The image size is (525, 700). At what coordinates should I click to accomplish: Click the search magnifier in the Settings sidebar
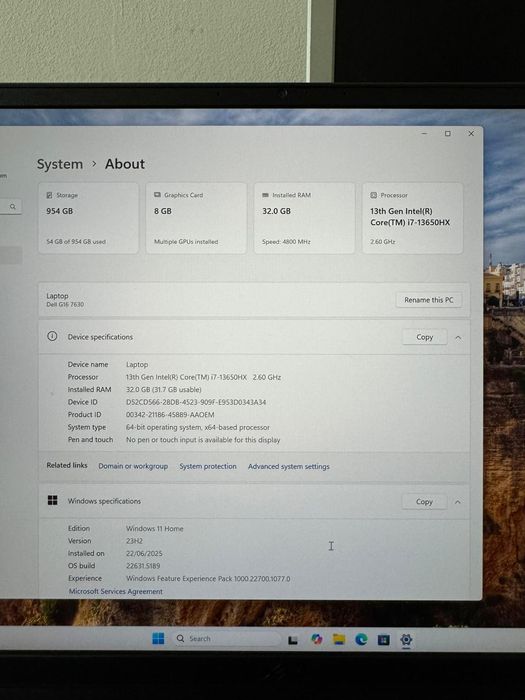tap(13, 207)
